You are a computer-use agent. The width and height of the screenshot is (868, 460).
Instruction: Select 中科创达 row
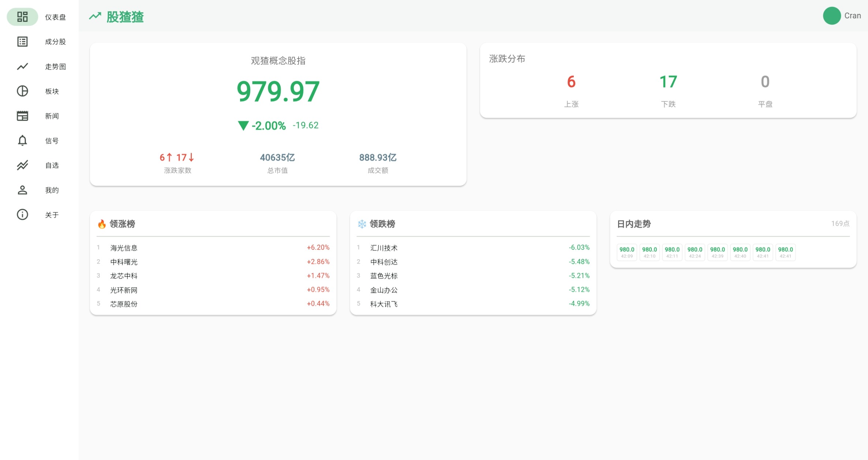(x=473, y=262)
